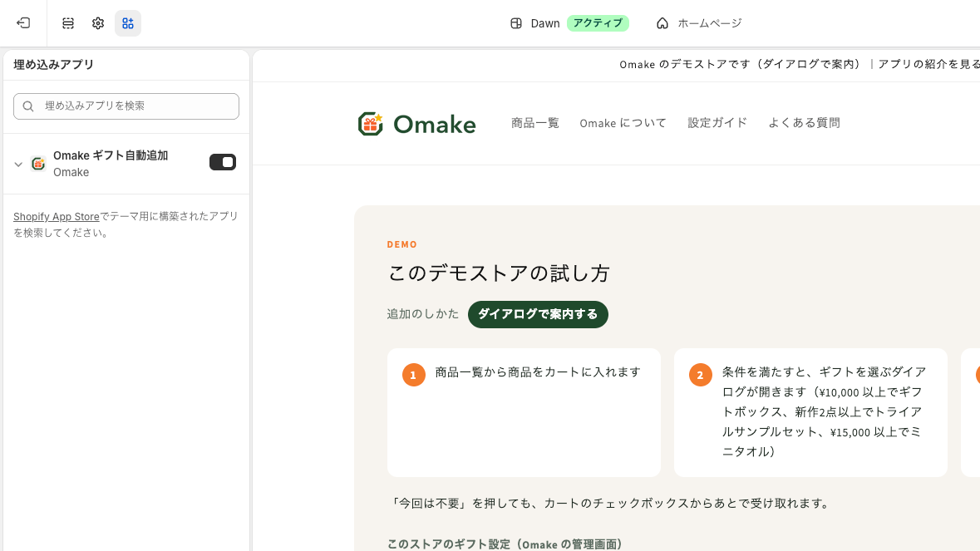Click the home icon beside ホームページ
Image resolution: width=980 pixels, height=551 pixels.
click(662, 23)
